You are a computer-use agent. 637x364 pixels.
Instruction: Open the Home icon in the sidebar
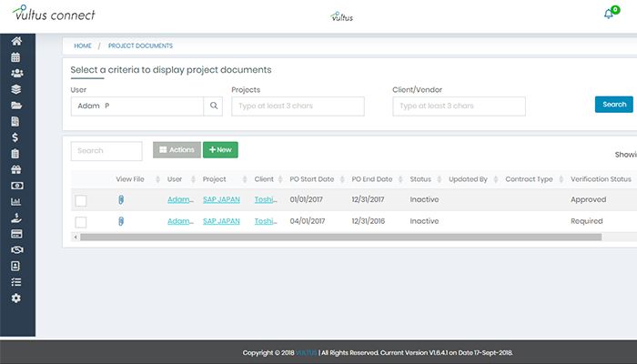point(16,41)
